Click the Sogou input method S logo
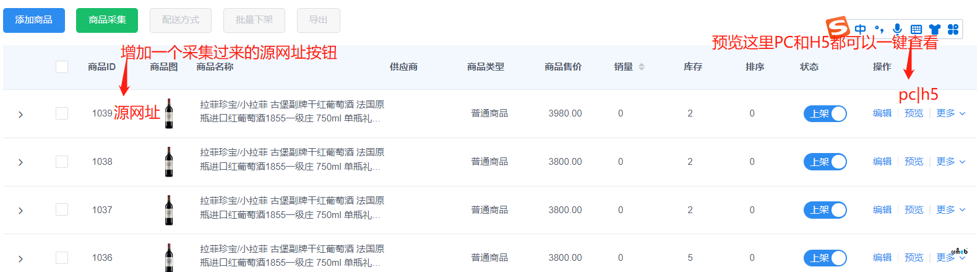The width and height of the screenshot is (980, 272). point(838,28)
